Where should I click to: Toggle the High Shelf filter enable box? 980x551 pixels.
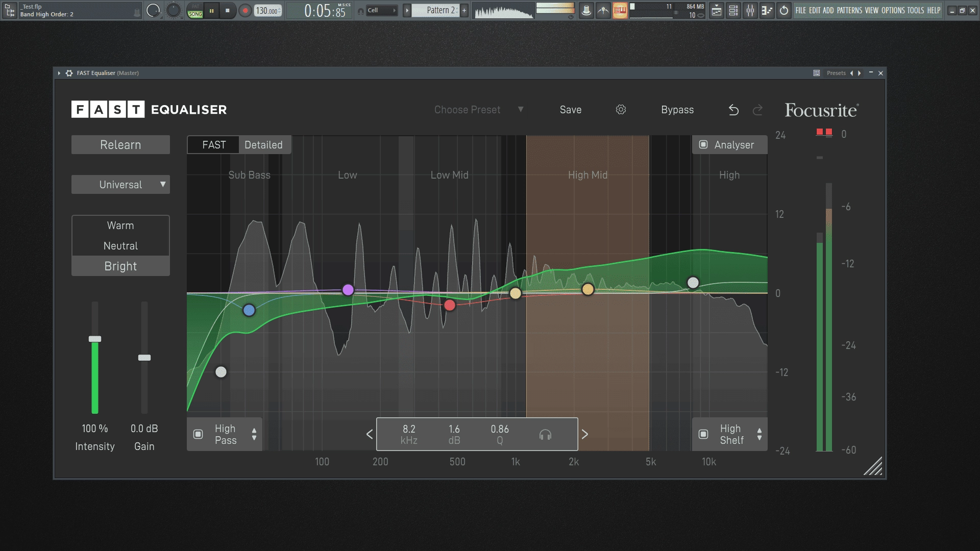(x=703, y=434)
